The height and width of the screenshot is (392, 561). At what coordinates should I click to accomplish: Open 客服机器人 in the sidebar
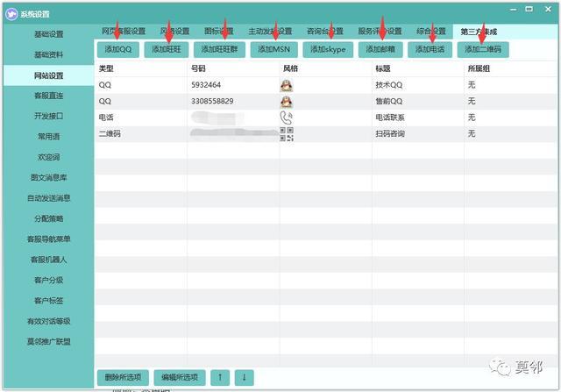click(x=49, y=260)
